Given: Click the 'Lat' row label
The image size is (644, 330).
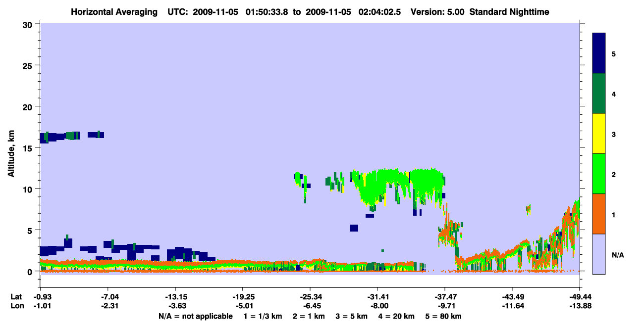Looking at the screenshot, I should (16, 297).
